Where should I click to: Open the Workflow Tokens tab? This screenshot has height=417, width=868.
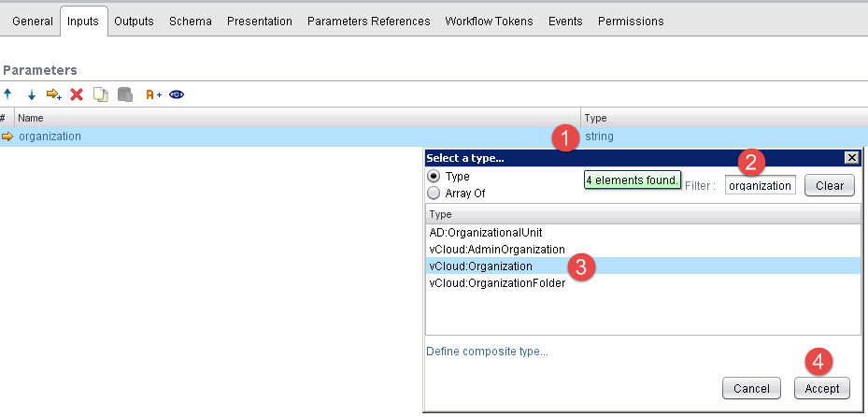[x=489, y=21]
